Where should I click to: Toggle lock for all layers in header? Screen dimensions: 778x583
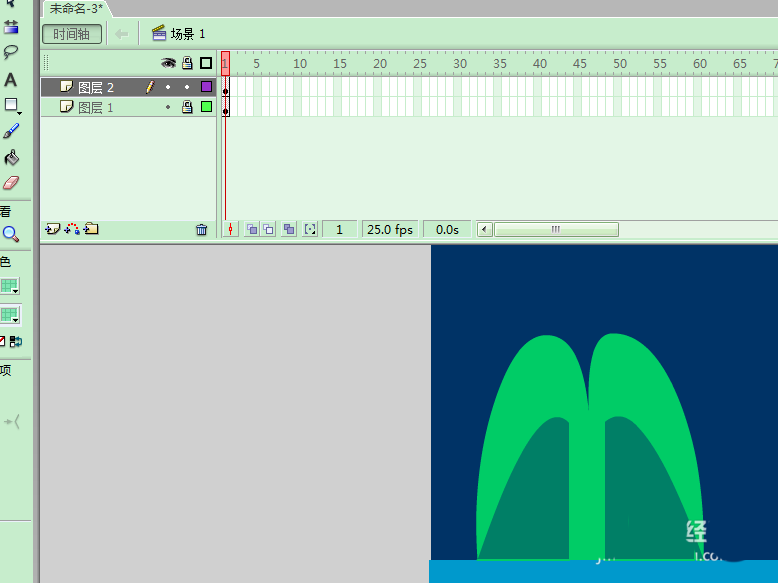(x=187, y=63)
